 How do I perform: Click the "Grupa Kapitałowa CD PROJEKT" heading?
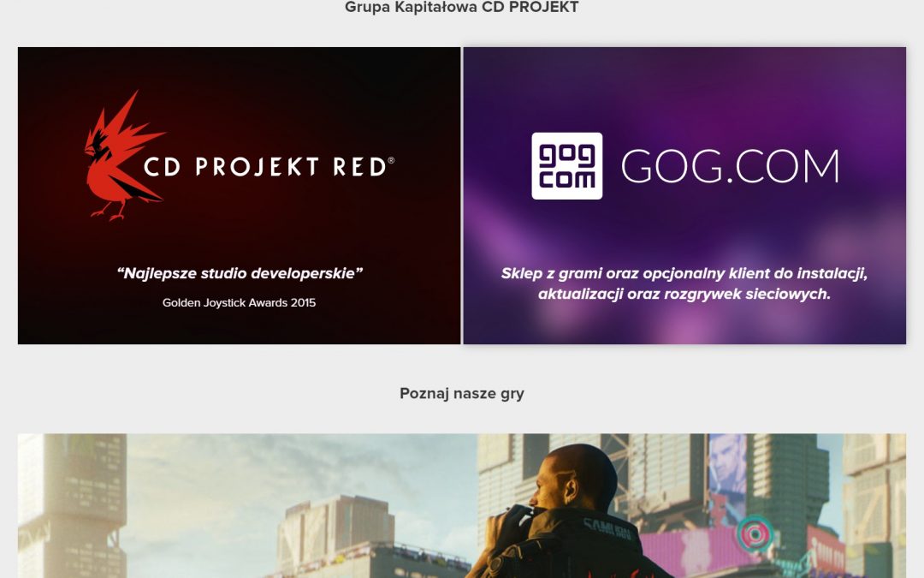(x=461, y=7)
